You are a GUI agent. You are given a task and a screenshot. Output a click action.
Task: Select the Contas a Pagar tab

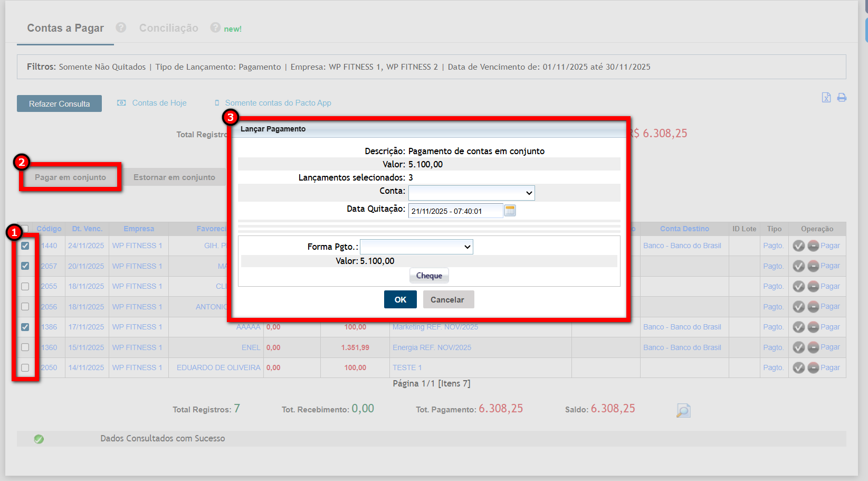(x=65, y=28)
